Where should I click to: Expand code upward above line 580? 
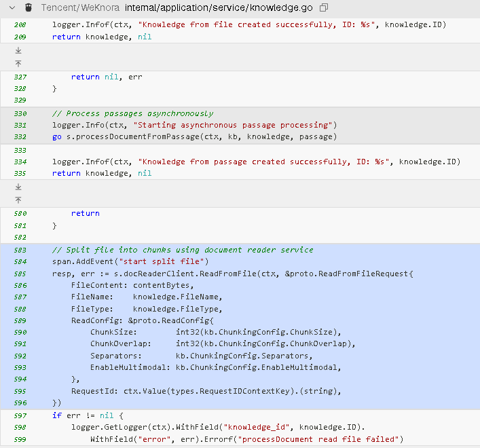pos(18,200)
